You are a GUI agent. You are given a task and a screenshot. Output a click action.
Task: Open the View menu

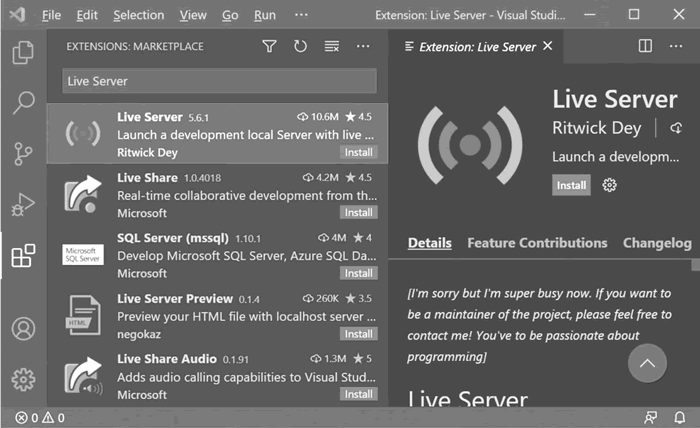pyautogui.click(x=193, y=15)
